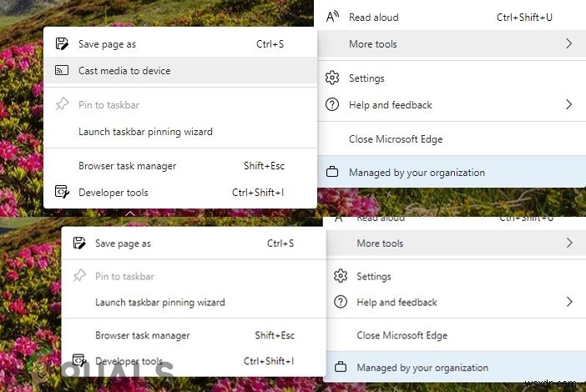This screenshot has height=392, width=586.
Task: Select Save page as in upper submenu
Action: [107, 44]
